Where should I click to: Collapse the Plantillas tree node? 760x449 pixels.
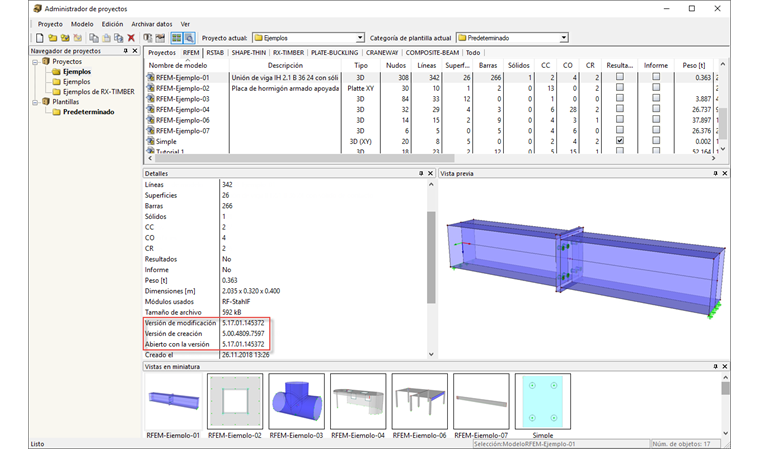(35, 102)
